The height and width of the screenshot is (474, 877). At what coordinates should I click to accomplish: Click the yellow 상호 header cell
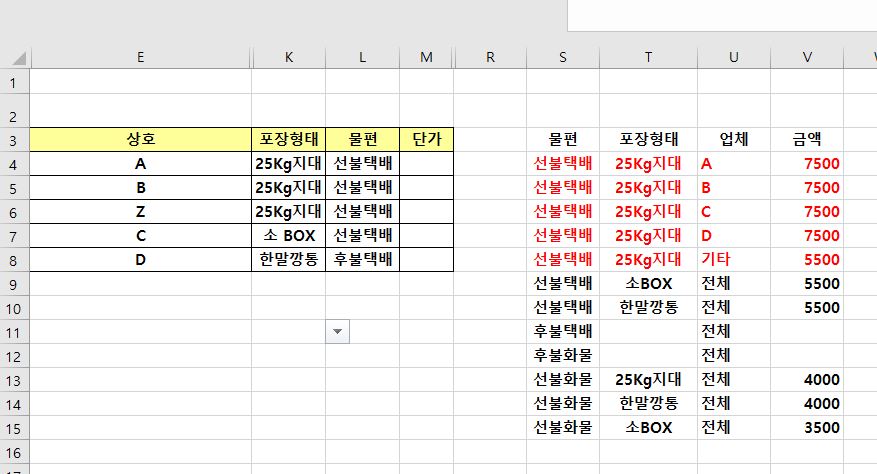140,140
